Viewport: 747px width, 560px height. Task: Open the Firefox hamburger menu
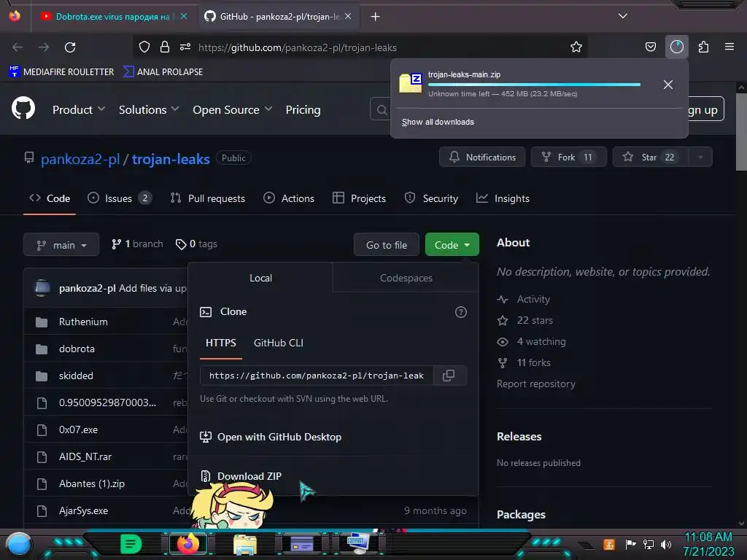point(729,47)
